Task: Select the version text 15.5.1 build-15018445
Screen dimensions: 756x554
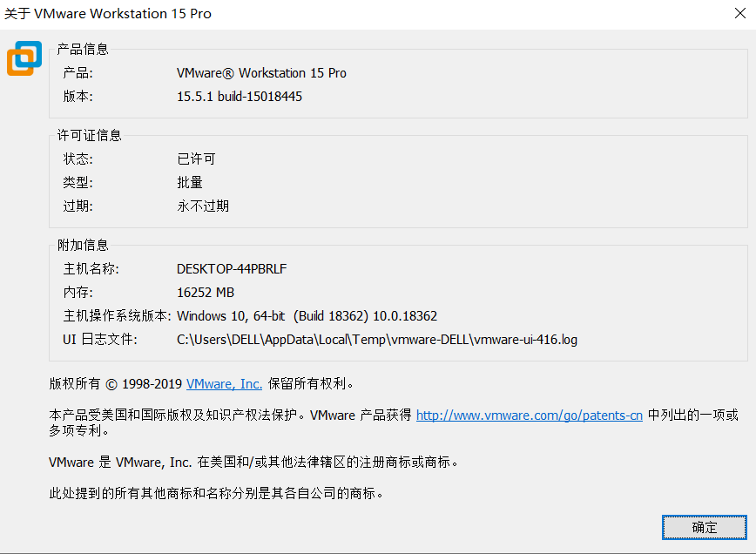Action: [240, 97]
